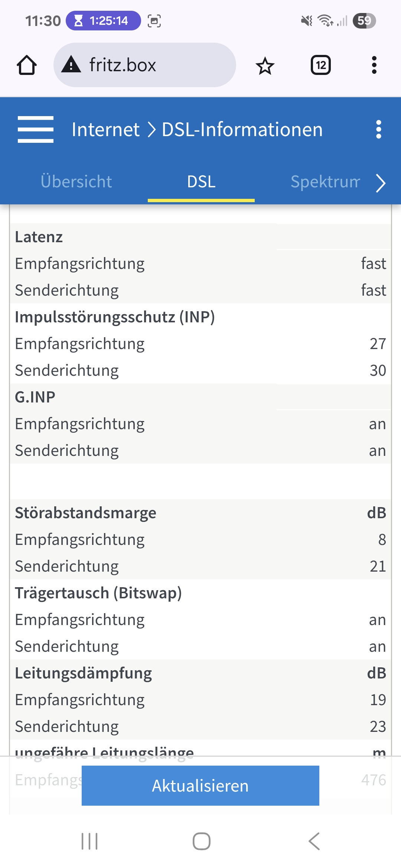Open the browser tab switcher showing 12 tabs

point(321,65)
